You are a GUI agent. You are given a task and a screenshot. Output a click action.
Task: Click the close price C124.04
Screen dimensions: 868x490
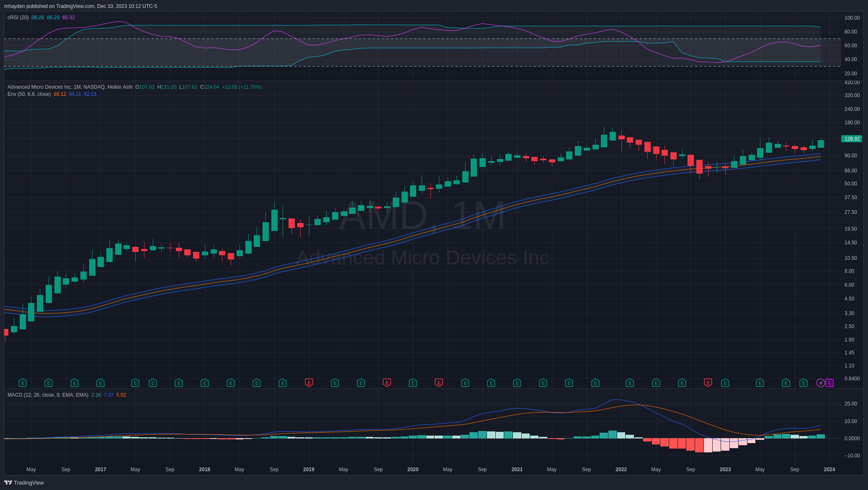[x=210, y=87]
